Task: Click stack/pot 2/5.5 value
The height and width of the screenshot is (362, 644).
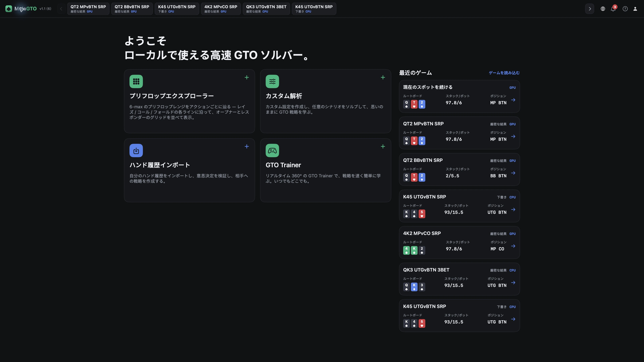Action: pos(452,176)
